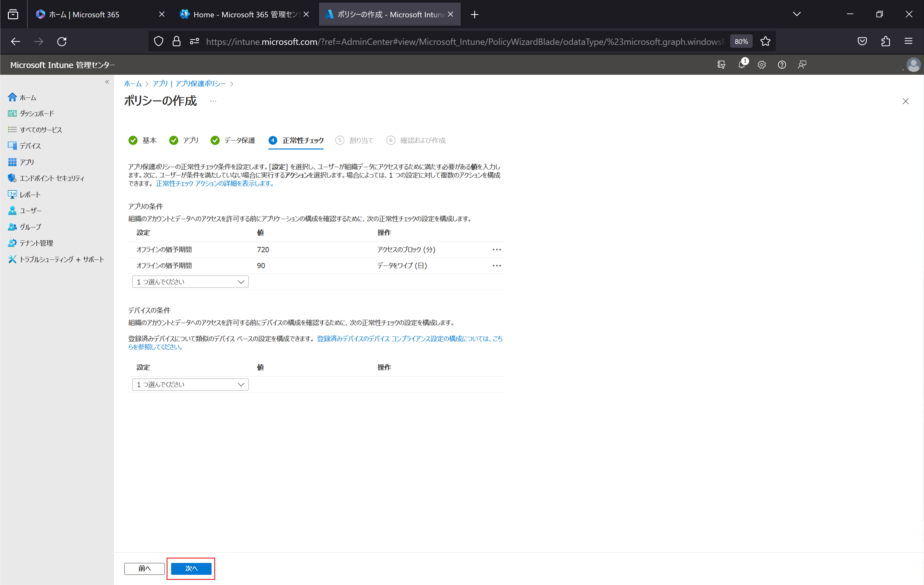
Task: Edit the 720 value field
Action: coord(263,249)
